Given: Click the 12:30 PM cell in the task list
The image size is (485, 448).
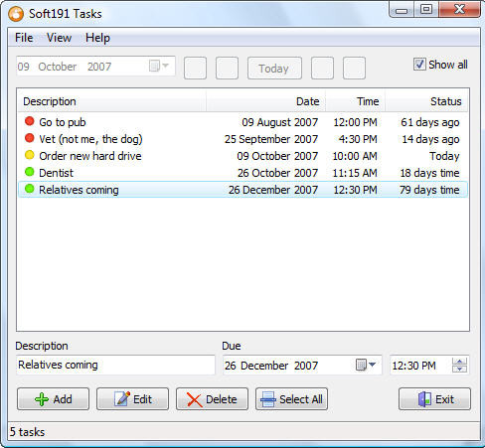Looking at the screenshot, I should [355, 190].
